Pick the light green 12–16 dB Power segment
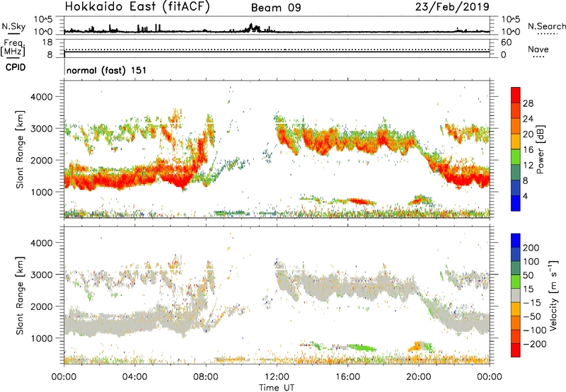The height and width of the screenshot is (392, 566). coord(516,156)
